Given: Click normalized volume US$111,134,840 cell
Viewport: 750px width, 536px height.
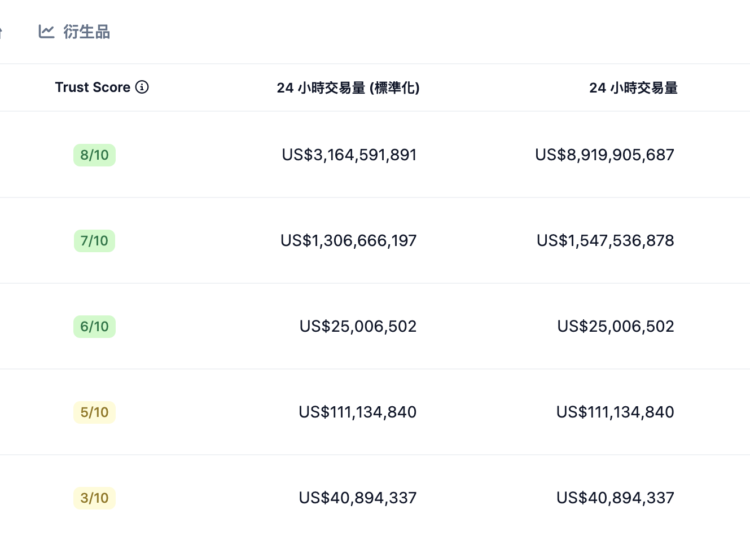Looking at the screenshot, I should pyautogui.click(x=358, y=412).
